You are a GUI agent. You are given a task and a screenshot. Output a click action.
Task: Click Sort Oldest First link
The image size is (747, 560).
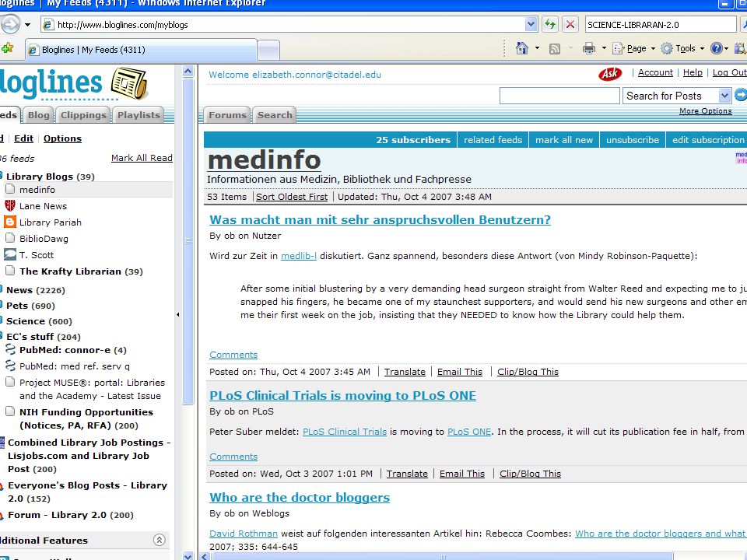[x=292, y=197]
